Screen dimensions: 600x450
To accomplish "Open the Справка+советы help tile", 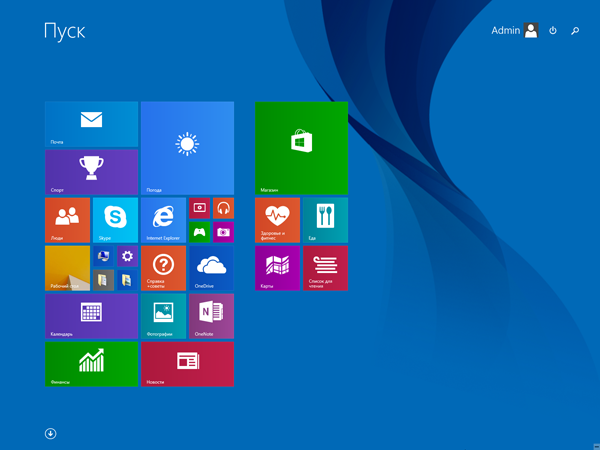I will coord(163,268).
